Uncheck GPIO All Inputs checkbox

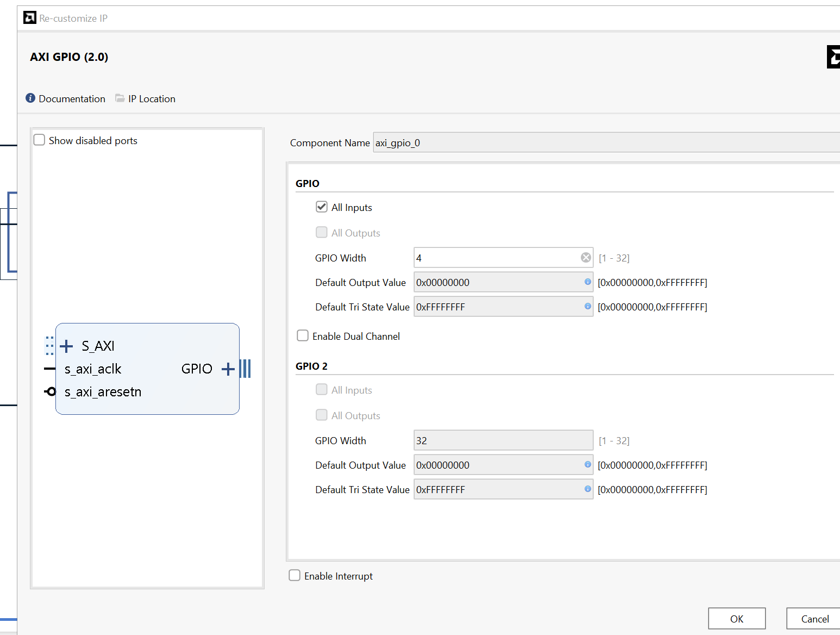[322, 207]
